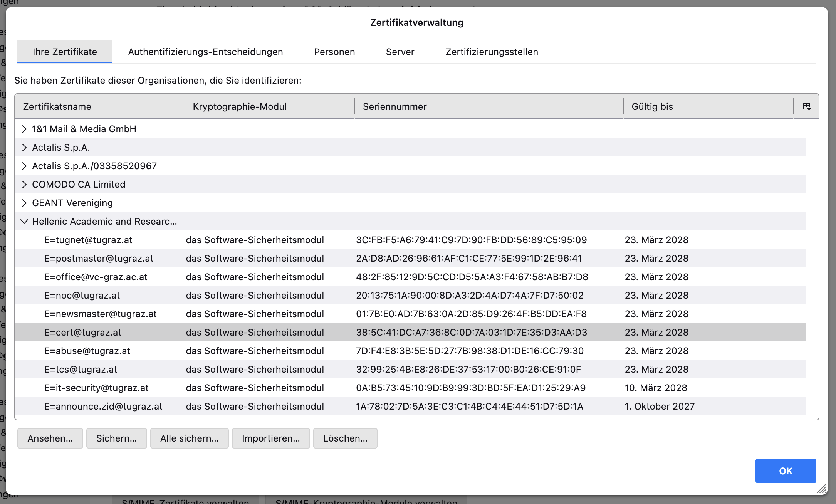Open the column picker icon in table header
836x504 pixels.
pyautogui.click(x=807, y=107)
